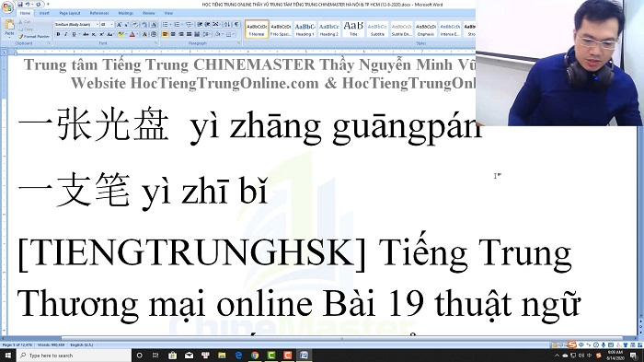Apply distributed paragraph alignment
This screenshot has width=644, height=362.
click(x=197, y=34)
